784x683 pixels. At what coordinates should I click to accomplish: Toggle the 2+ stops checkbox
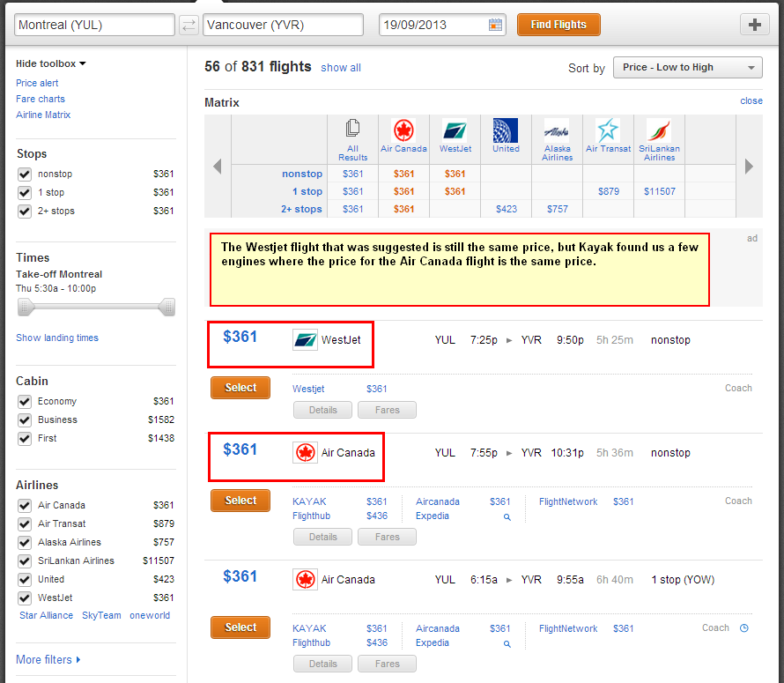tap(25, 212)
